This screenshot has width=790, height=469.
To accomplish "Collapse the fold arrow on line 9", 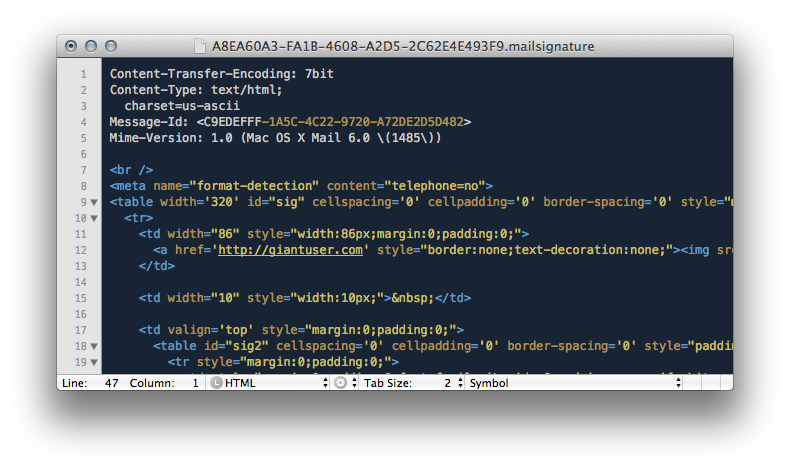I will click(94, 202).
